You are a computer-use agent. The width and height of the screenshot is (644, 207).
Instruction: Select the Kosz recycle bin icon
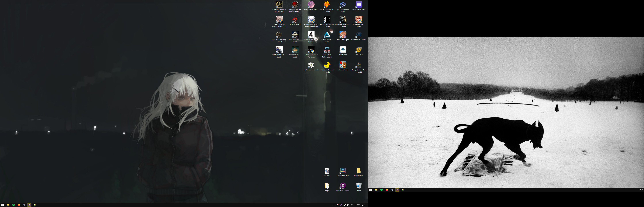359,187
